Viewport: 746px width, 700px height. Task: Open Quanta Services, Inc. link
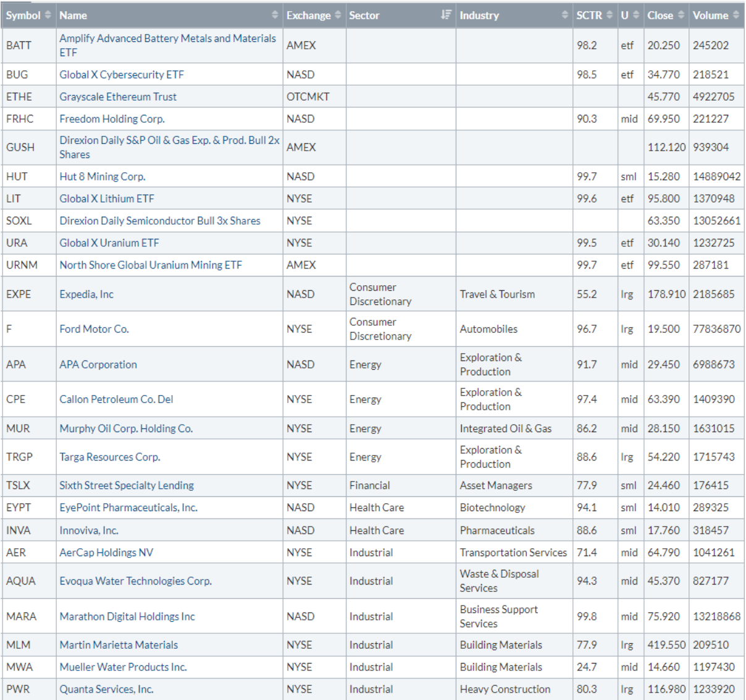tap(106, 690)
